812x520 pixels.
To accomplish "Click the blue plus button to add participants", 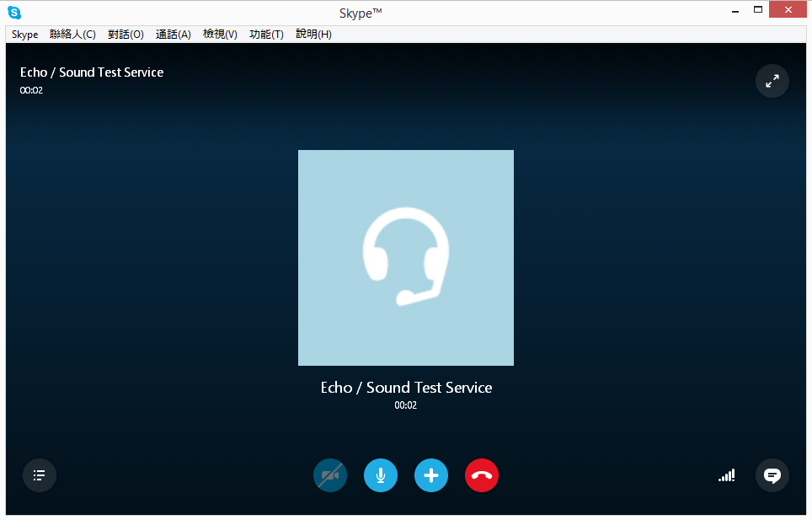I will pyautogui.click(x=431, y=475).
